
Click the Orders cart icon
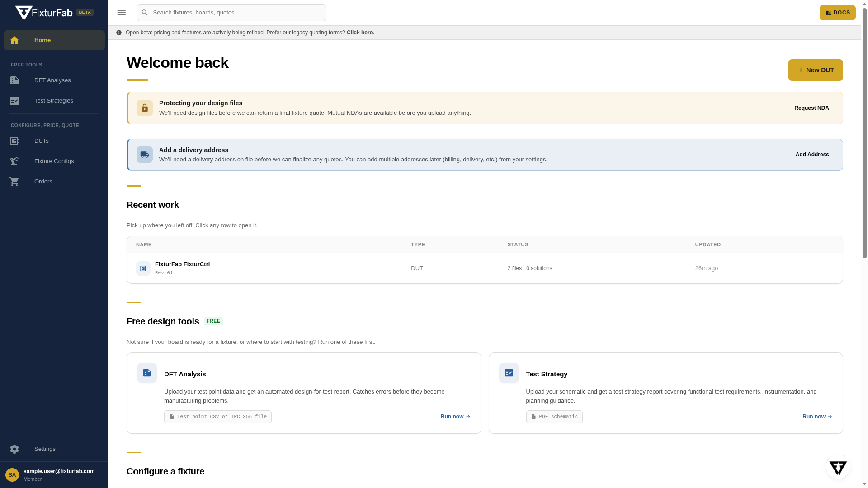tap(14, 182)
